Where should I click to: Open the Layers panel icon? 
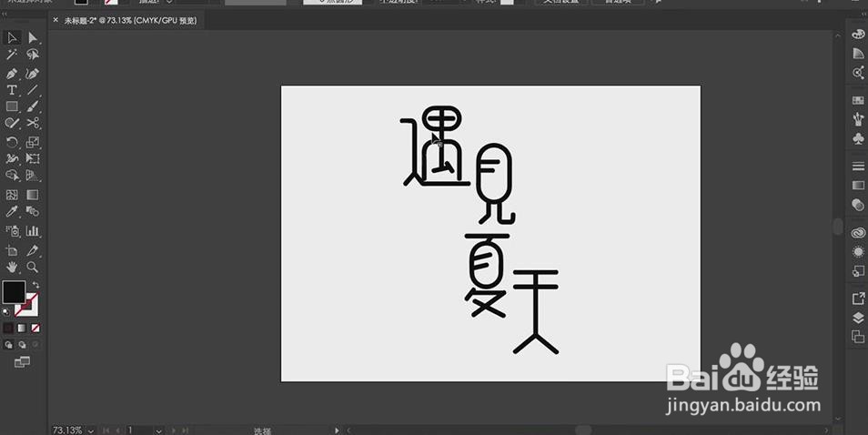point(858,317)
